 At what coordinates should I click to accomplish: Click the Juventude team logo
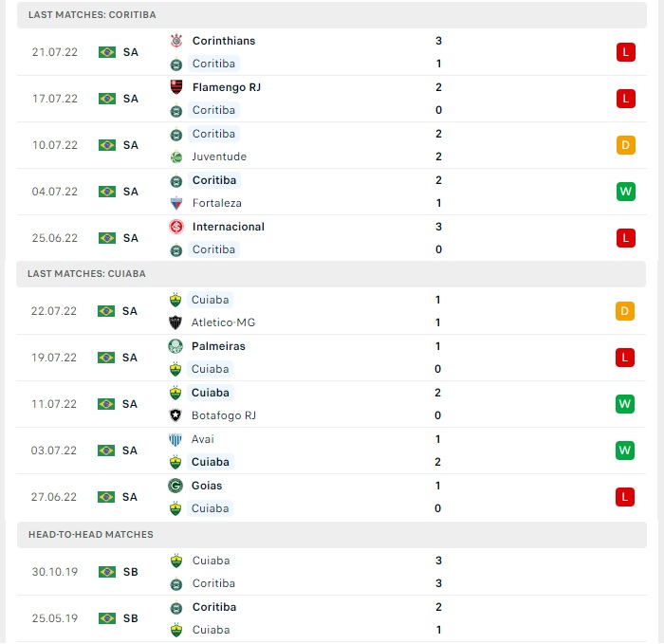[x=176, y=157]
